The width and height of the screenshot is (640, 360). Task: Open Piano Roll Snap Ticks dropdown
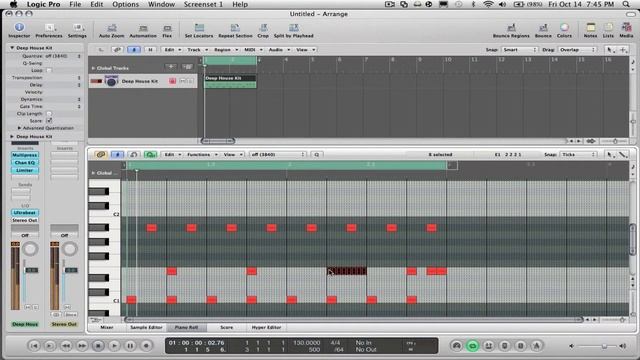point(578,155)
